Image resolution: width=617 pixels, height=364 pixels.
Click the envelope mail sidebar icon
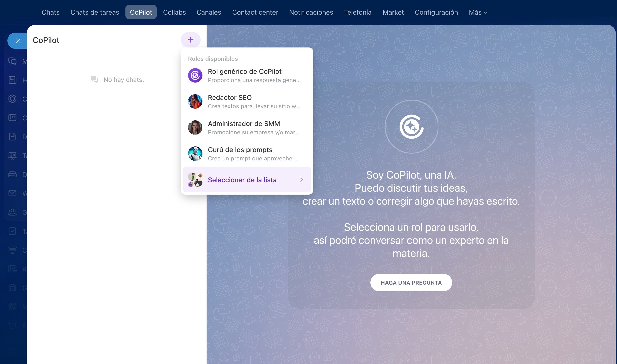click(x=12, y=193)
